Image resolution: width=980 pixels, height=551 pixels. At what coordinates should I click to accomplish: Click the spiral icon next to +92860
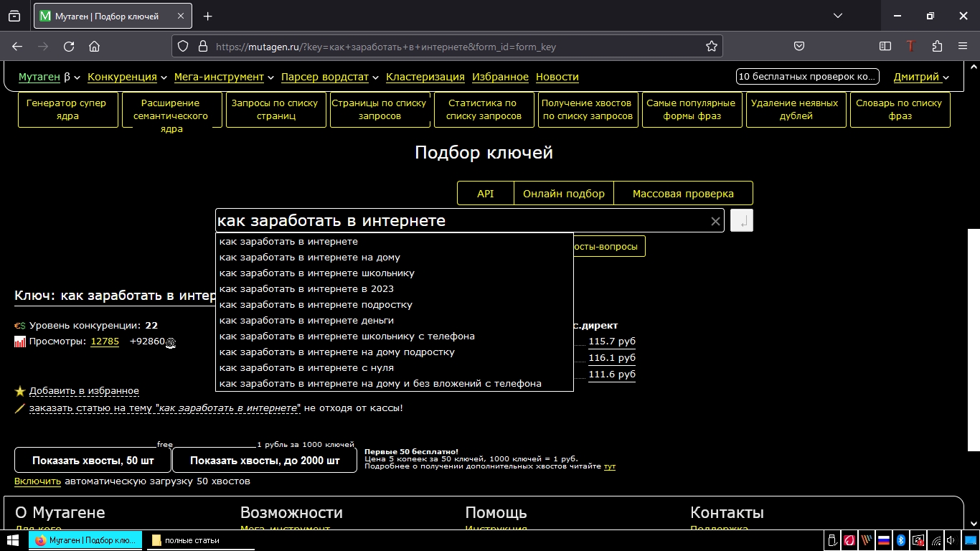tap(171, 343)
